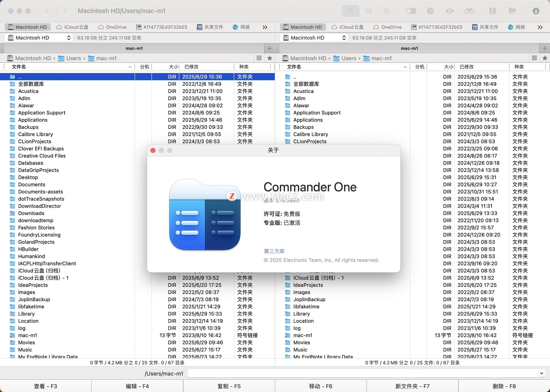Select Movies folder in left panel
Image resolution: width=550 pixels, height=392 pixels.
pyautogui.click(x=26, y=342)
